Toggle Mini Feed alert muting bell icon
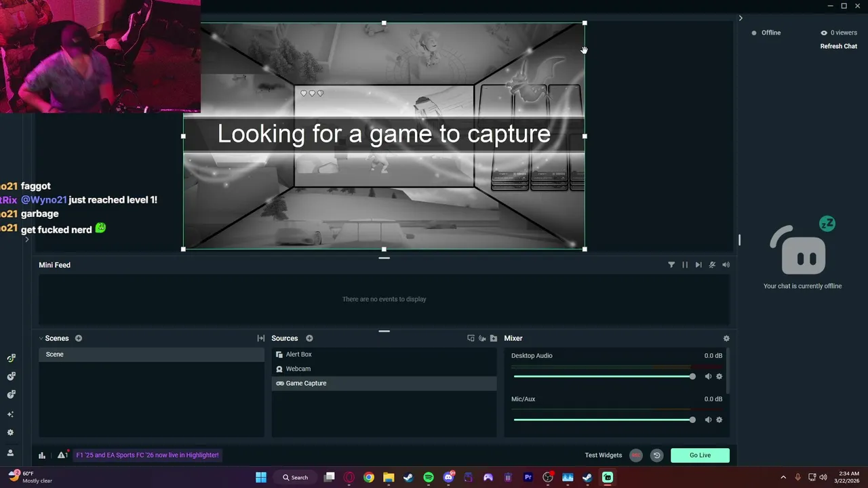Image resolution: width=868 pixels, height=488 pixels. click(x=712, y=265)
